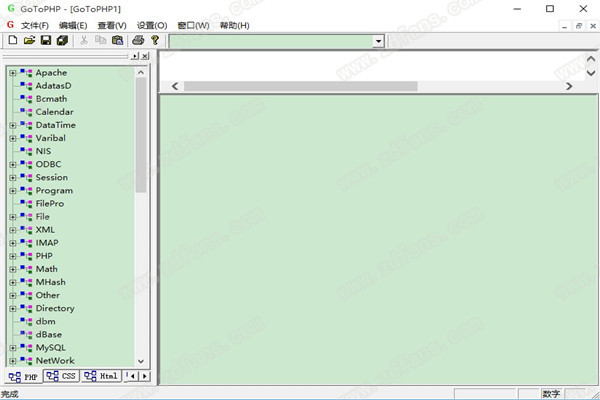The width and height of the screenshot is (600, 400).
Task: Click the NIS node icon
Action: point(26,151)
